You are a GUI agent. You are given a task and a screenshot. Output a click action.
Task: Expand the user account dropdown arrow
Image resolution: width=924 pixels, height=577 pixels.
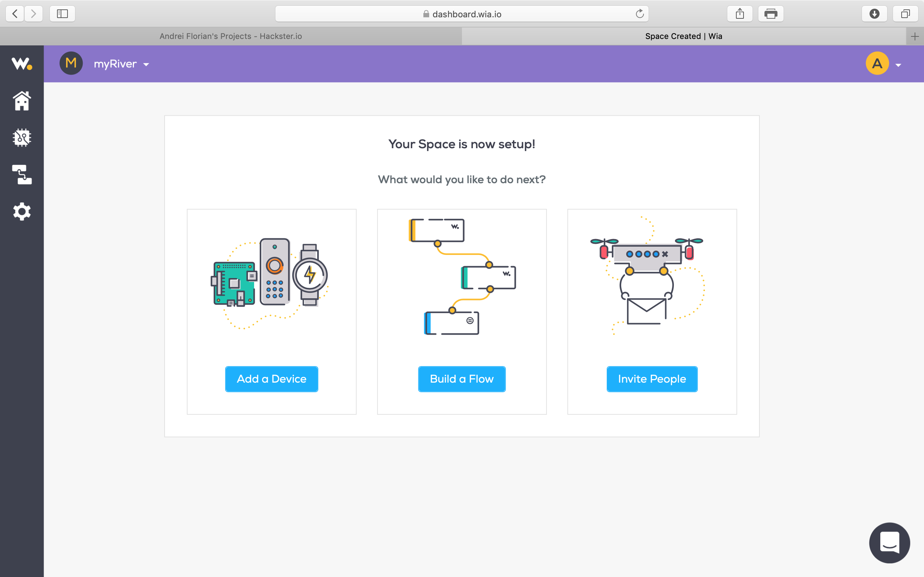point(898,65)
